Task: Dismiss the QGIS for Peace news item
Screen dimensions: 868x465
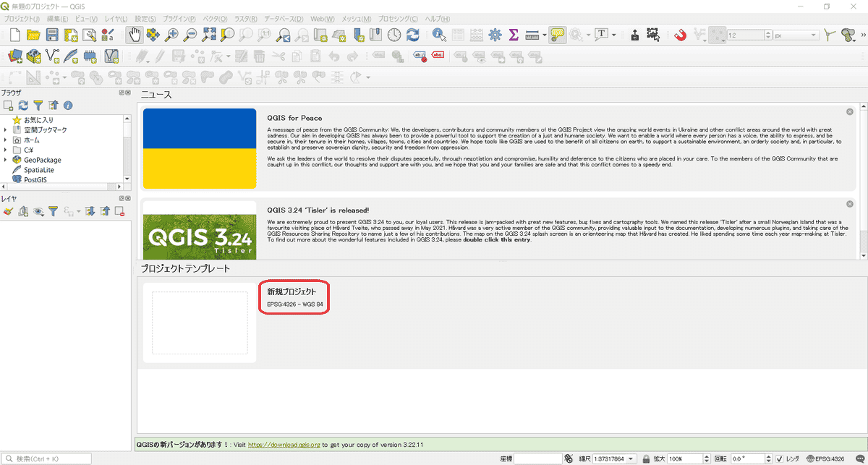Action: point(849,112)
